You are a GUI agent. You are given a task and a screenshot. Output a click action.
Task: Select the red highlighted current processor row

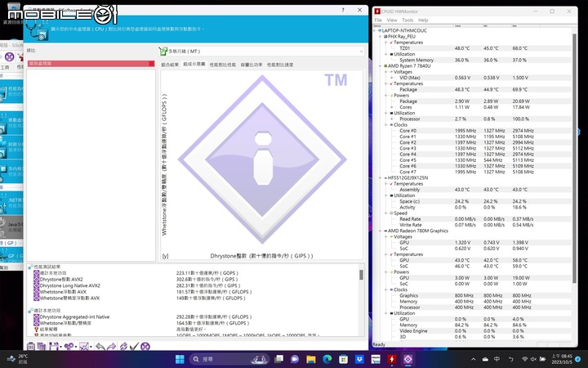(x=91, y=64)
